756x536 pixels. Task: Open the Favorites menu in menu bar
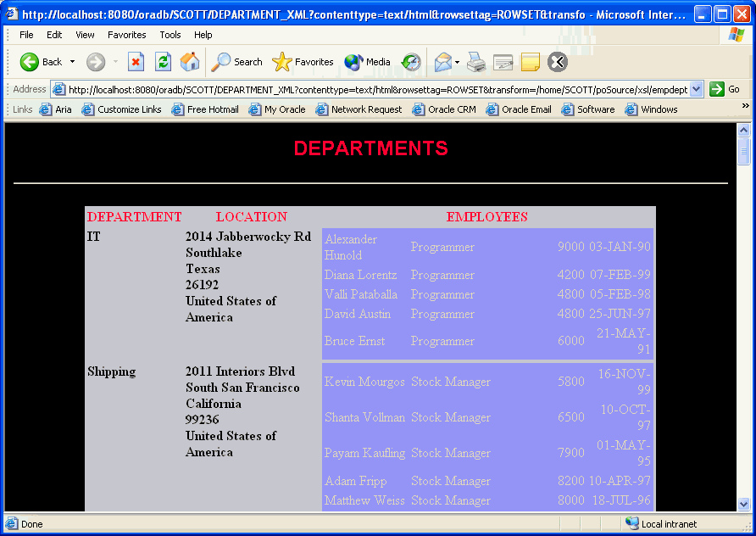[126, 35]
